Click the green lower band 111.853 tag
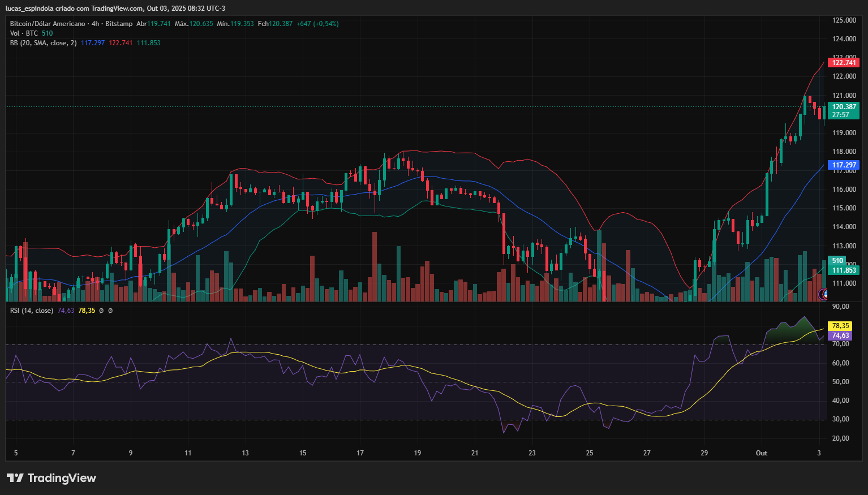The width and height of the screenshot is (868, 495). point(844,270)
